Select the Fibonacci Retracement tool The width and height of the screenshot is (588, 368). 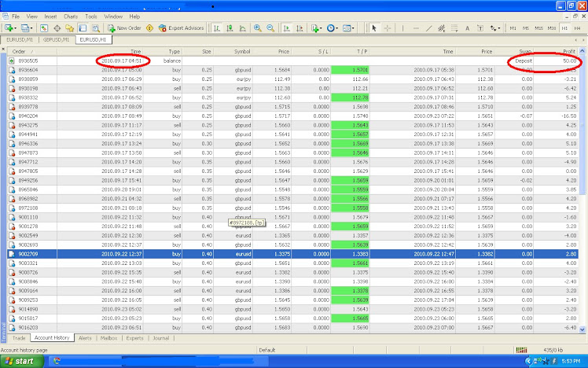454,28
